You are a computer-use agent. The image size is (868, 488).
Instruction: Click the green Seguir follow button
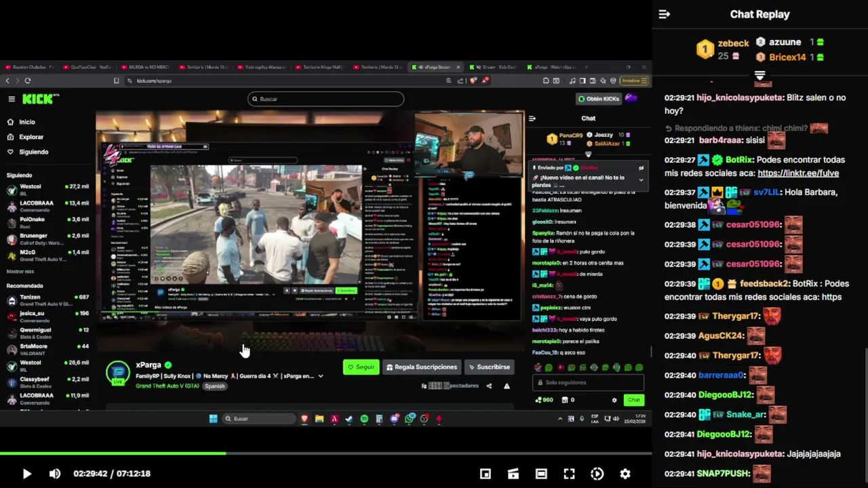[361, 367]
